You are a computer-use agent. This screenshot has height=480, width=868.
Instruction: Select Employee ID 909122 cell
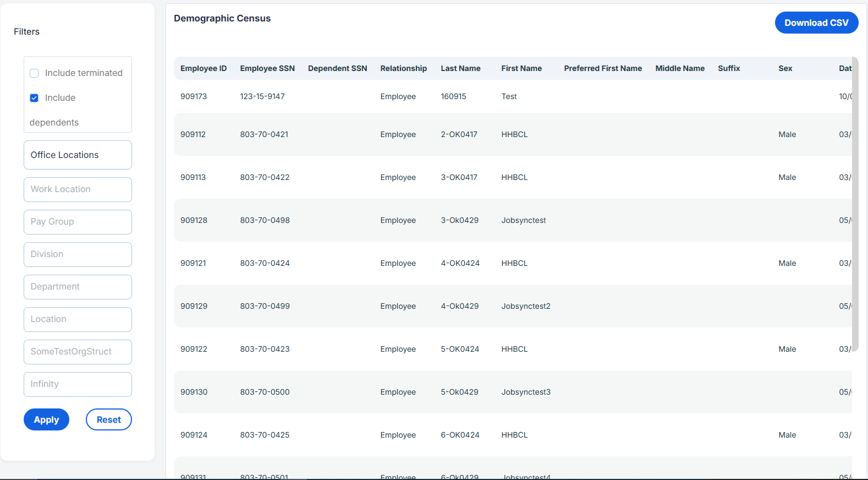tap(194, 349)
